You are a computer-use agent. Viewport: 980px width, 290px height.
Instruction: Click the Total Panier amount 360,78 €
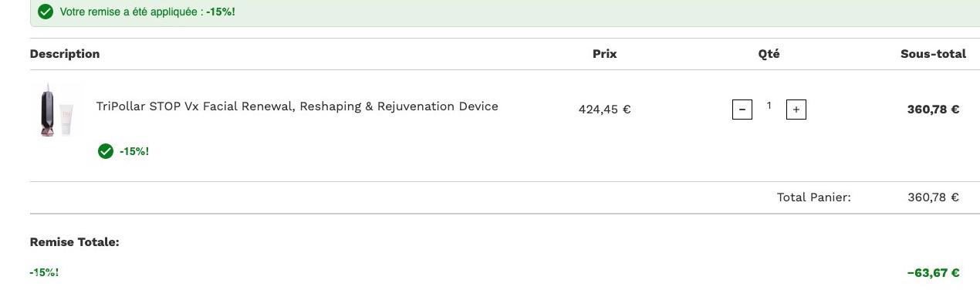coord(933,197)
